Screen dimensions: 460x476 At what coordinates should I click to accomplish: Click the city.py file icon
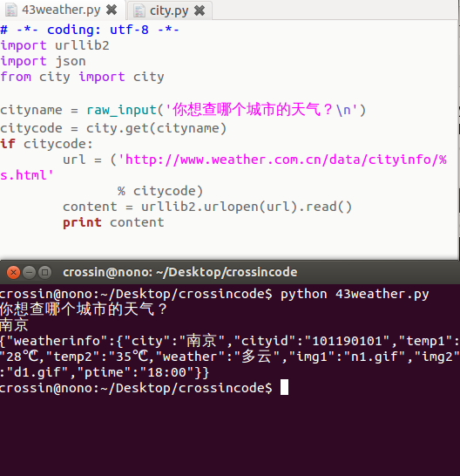point(139,10)
